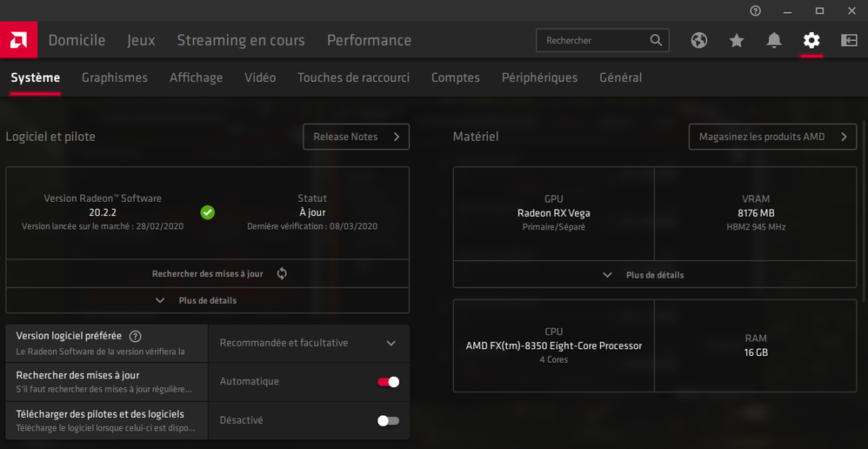Switch to Graphismes sub-tab
Viewport: 868px width, 449px height.
pos(115,77)
